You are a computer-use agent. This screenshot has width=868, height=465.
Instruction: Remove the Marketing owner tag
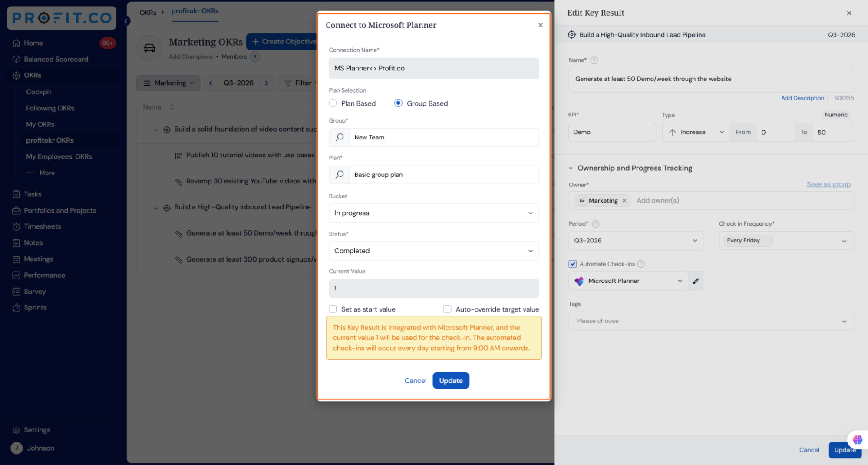(x=624, y=201)
